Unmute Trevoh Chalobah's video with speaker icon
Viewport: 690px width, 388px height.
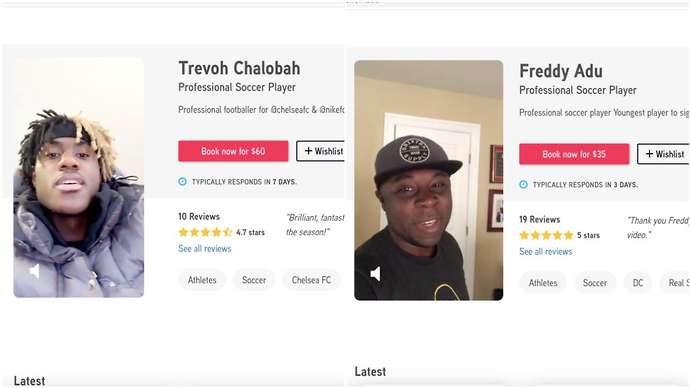[x=34, y=271]
